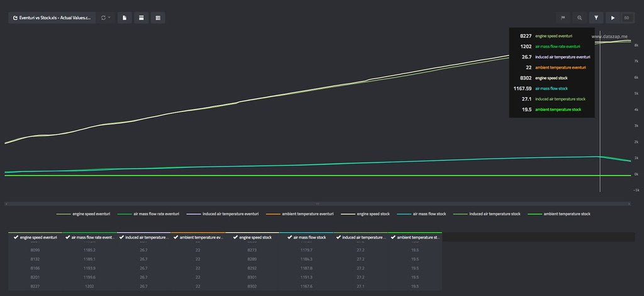Click the list settings icon in toolbar
The image size is (644, 296).
coord(158,18)
